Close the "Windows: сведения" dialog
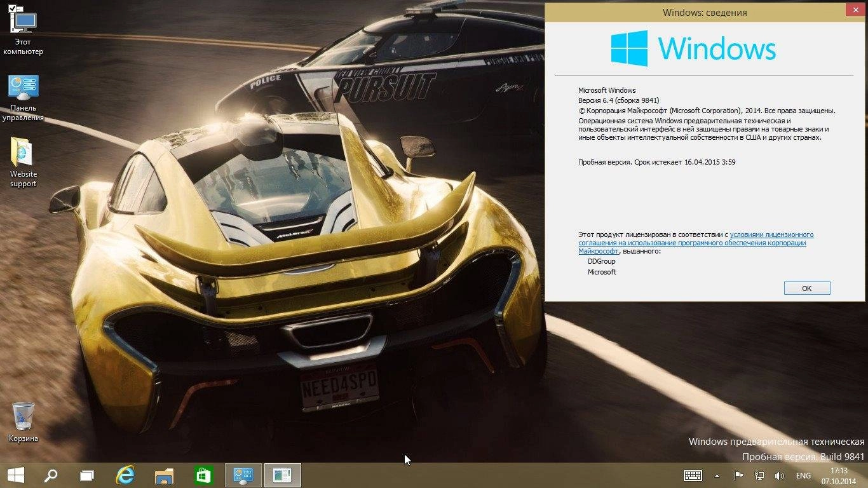Viewport: 868px width, 488px height. click(855, 10)
